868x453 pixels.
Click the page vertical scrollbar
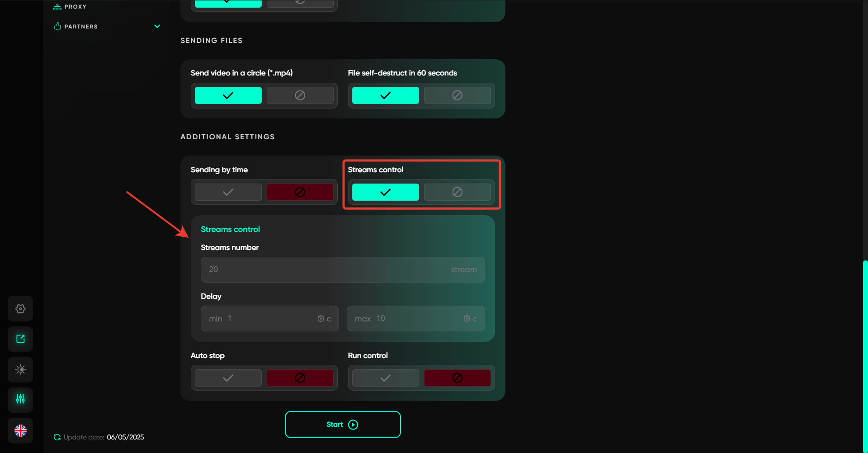pyautogui.click(x=865, y=353)
